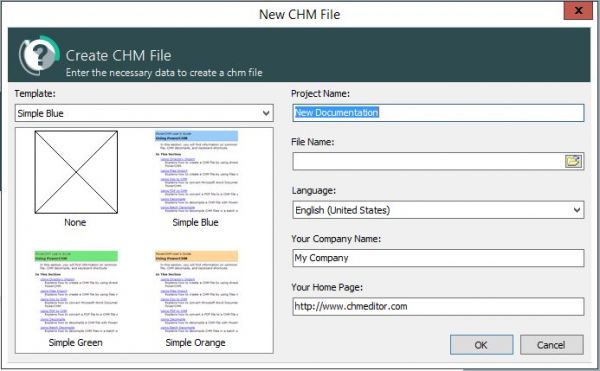Open the Template dropdown showing Simple Blue
This screenshot has height=371, width=600.
[x=144, y=113]
